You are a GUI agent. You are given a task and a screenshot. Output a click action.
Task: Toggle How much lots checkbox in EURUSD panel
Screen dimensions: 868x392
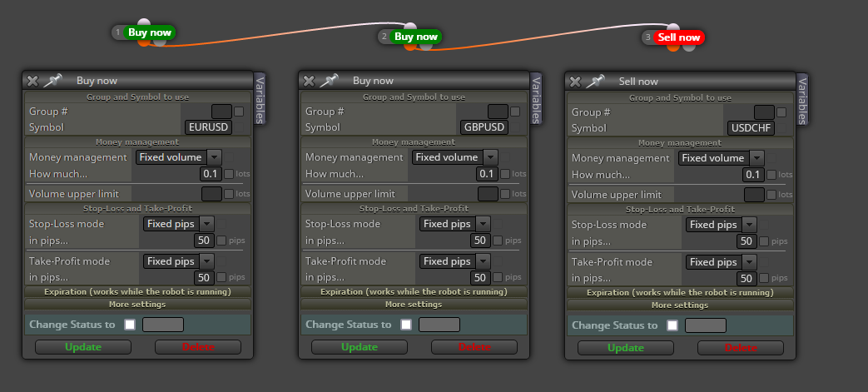(229, 174)
